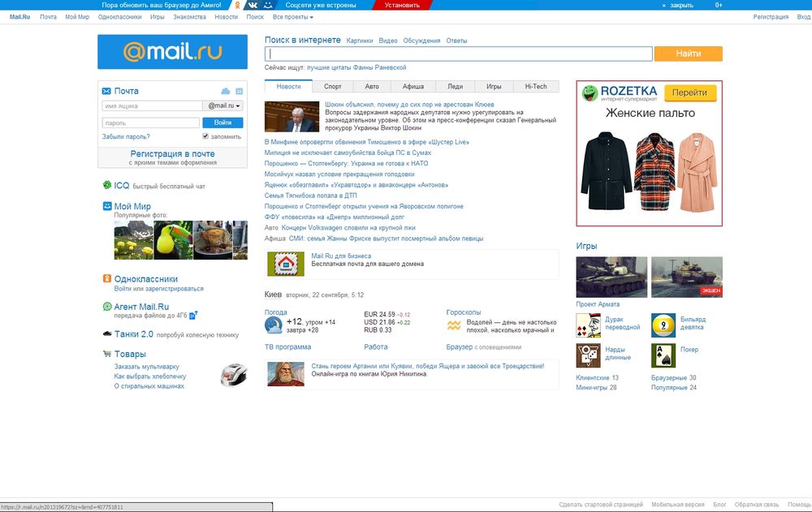Open the Шокин news photo thumbnail
This screenshot has width=812, height=512.
coord(292,117)
